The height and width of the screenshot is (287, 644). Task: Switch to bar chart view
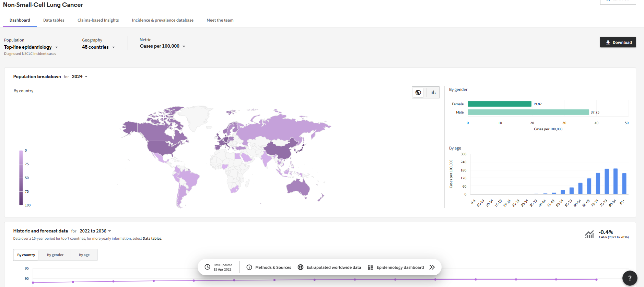pos(433,92)
